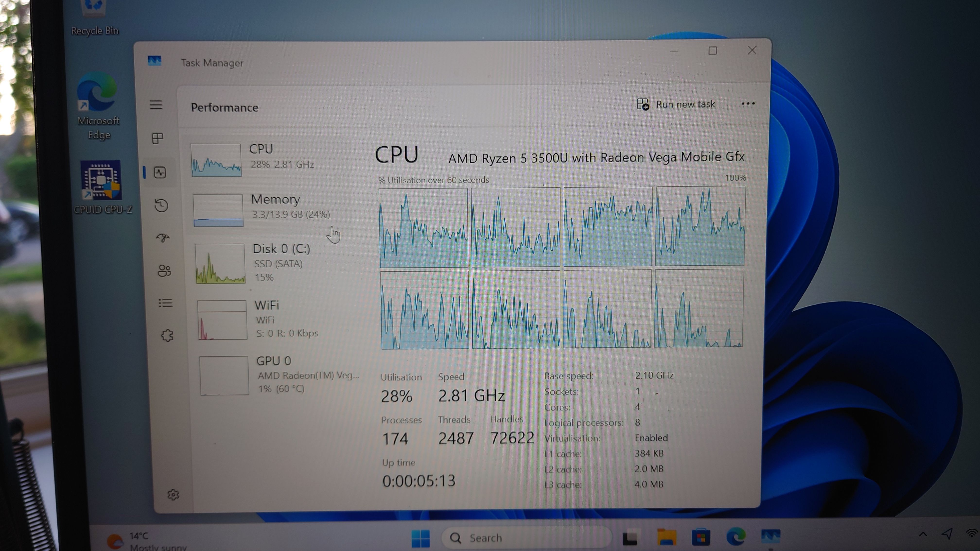The image size is (980, 551).
Task: Select the Memory performance entry
Action: click(268, 210)
